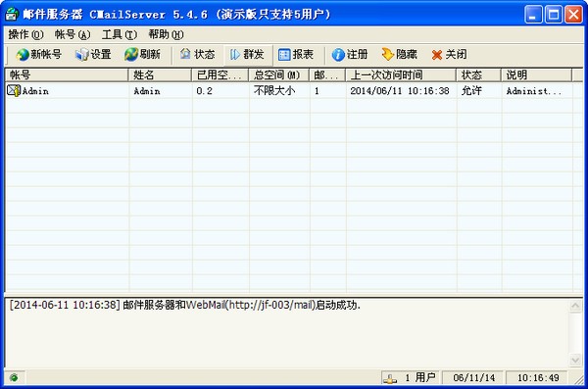Click the 总空间(M) column header

pos(278,75)
